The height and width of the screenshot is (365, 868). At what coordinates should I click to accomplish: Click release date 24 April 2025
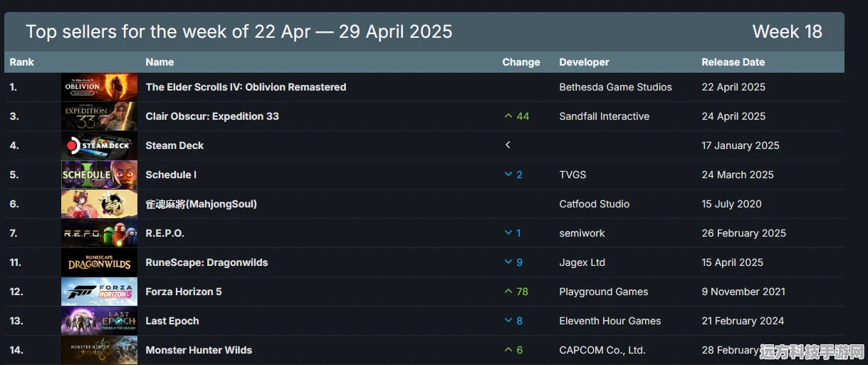(733, 116)
